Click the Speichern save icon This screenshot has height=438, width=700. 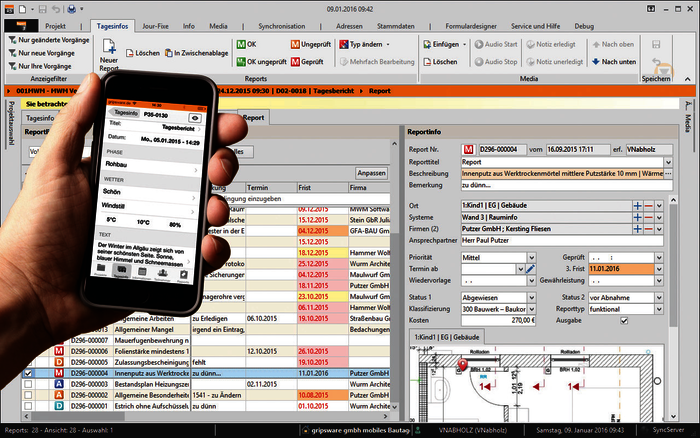coord(656,44)
